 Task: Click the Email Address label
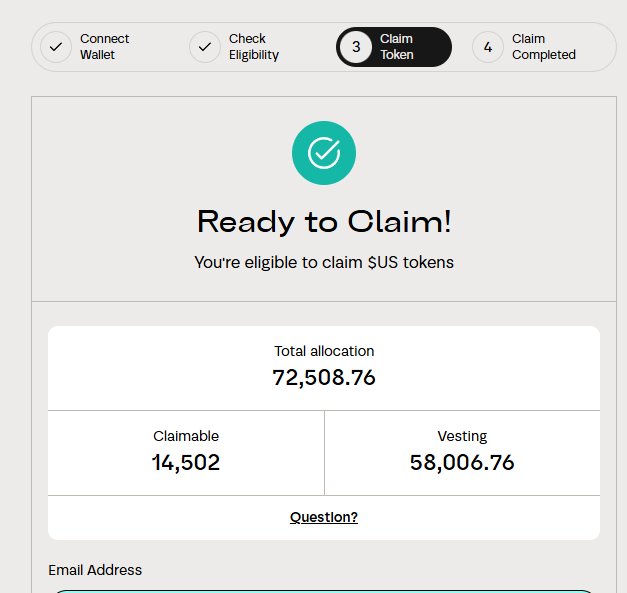click(x=95, y=570)
